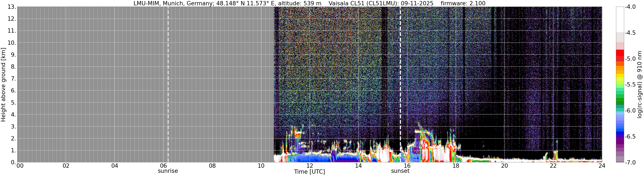Click the sunrise dashed vertical line marker
This screenshot has width=644, height=176.
(x=168, y=85)
